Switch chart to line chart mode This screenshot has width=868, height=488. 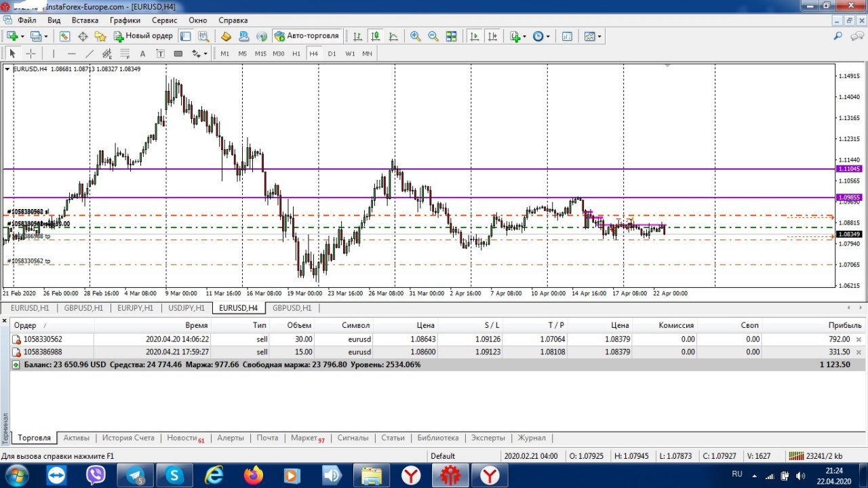pyautogui.click(x=393, y=36)
